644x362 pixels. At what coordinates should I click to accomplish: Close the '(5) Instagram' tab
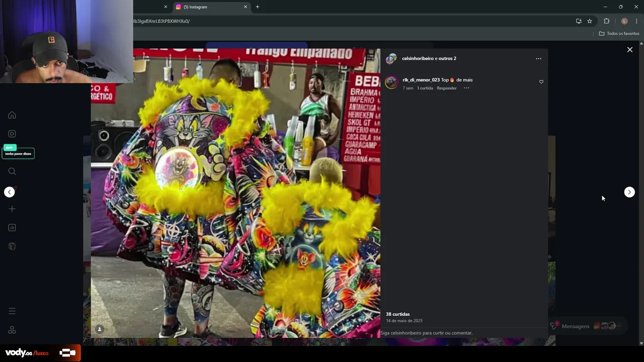(246, 7)
